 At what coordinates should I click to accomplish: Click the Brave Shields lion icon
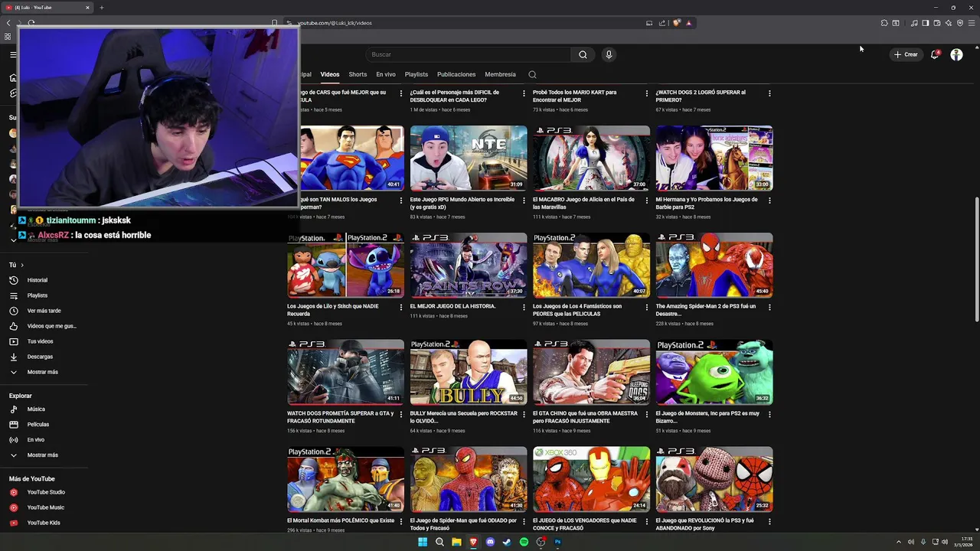677,23
